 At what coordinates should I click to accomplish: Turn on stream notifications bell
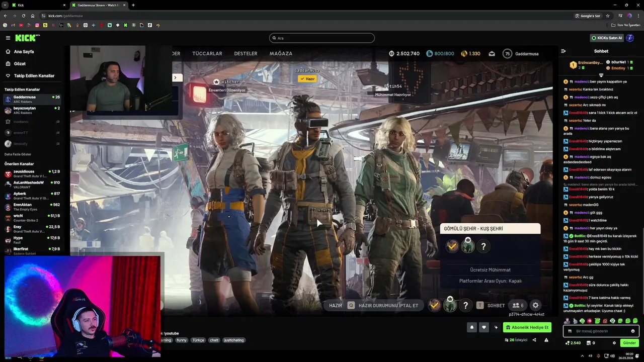click(x=472, y=327)
